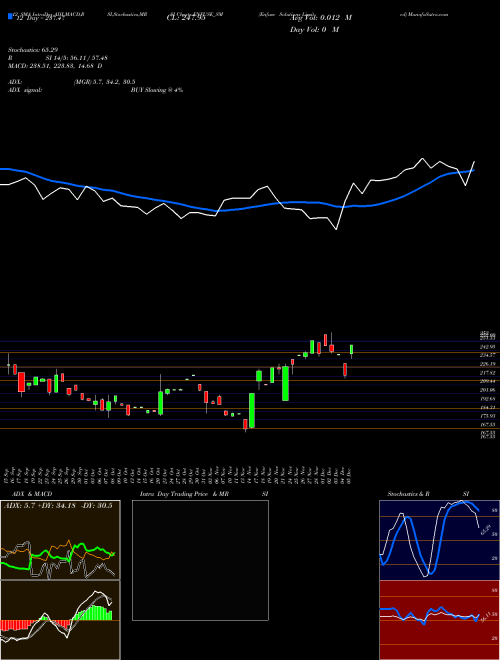This screenshot has height=660, width=500.
Task: Select the CL: 247.95 closing price text
Action: [186, 18]
